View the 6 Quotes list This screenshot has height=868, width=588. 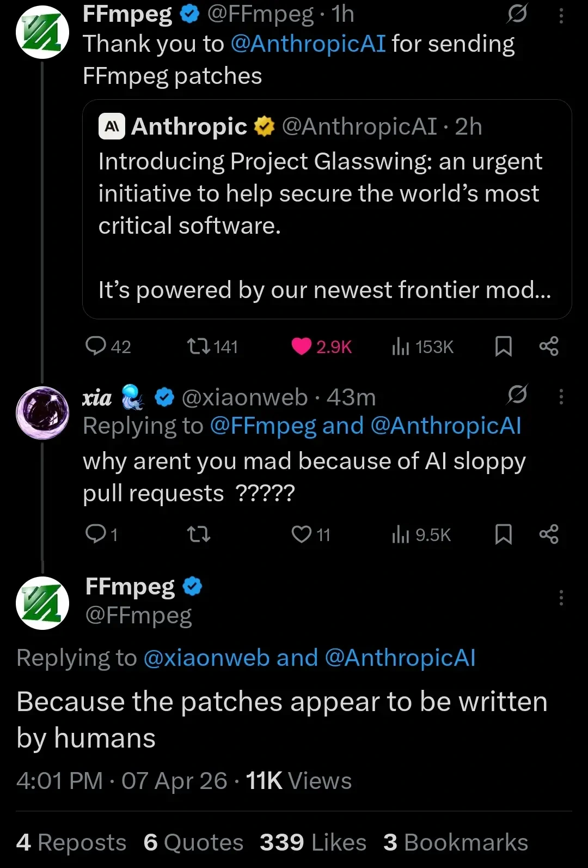(193, 842)
